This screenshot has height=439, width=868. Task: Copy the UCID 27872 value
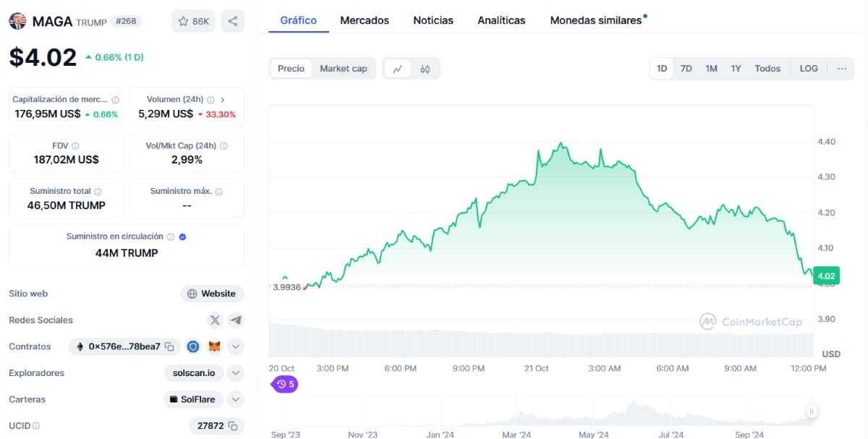click(233, 426)
